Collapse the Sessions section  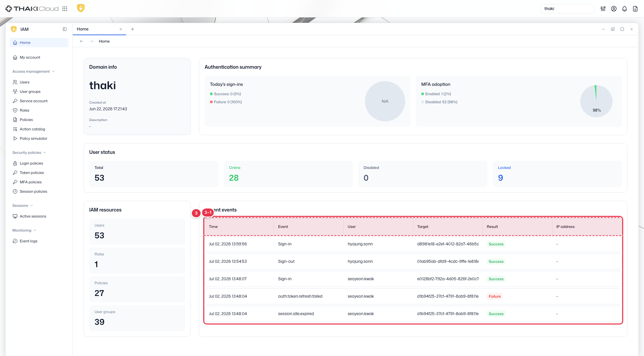click(23, 205)
